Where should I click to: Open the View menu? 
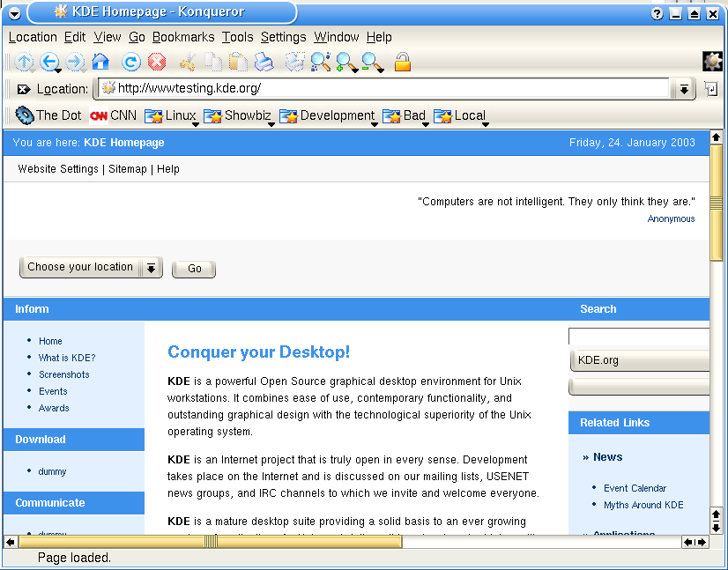(108, 37)
